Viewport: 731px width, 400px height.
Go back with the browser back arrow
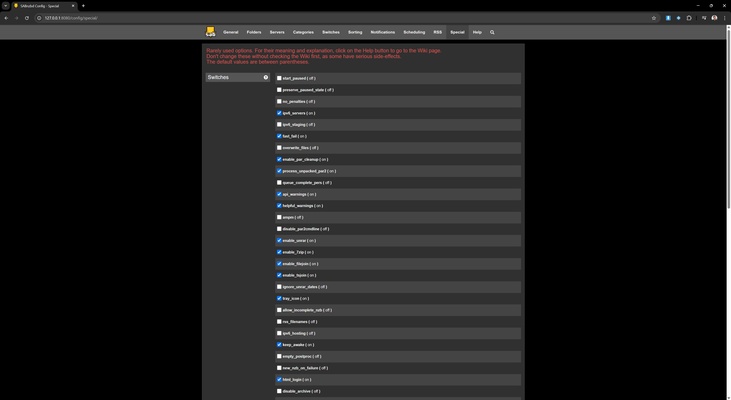pos(6,18)
